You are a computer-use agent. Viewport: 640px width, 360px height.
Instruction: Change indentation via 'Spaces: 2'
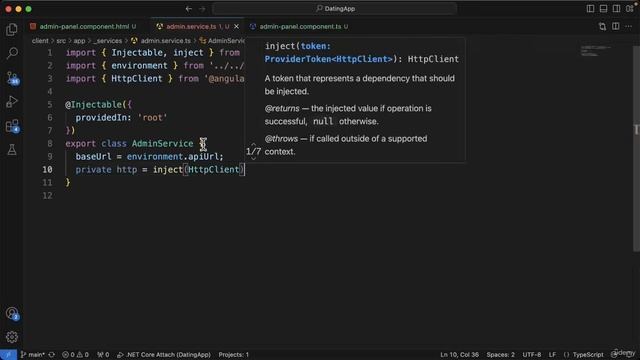point(500,355)
